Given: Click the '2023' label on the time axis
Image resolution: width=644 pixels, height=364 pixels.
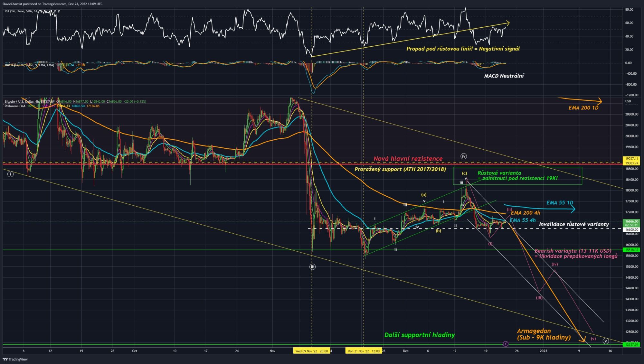Looking at the screenshot, I should tap(543, 351).
